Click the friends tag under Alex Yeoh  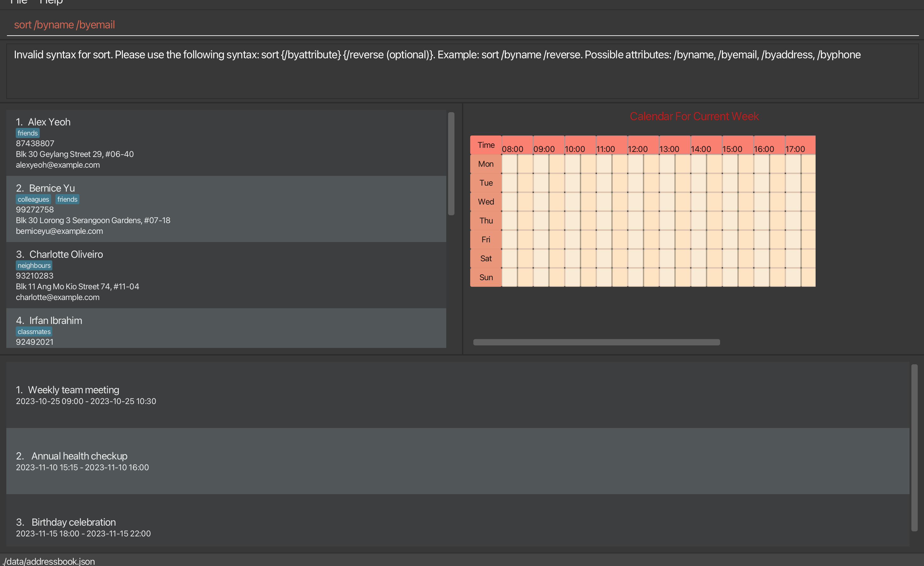click(27, 133)
